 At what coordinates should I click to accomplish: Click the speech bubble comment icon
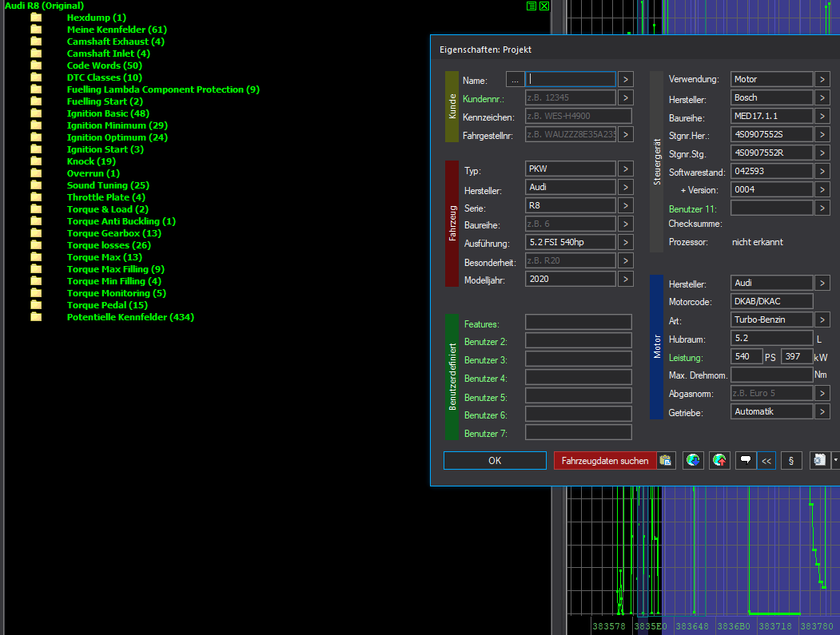pos(745,460)
